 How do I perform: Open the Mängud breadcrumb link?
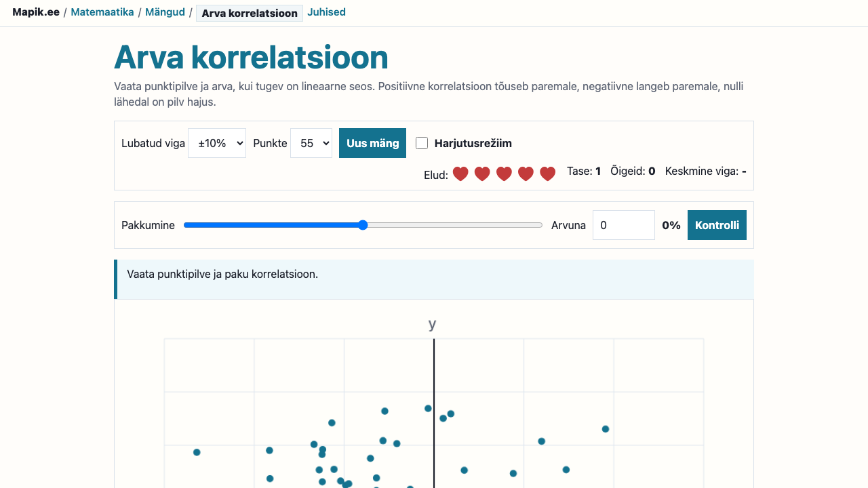[x=165, y=12]
